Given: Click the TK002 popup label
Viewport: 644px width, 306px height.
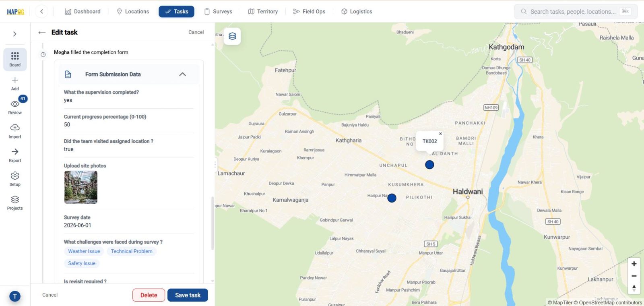Looking at the screenshot, I should 429,141.
